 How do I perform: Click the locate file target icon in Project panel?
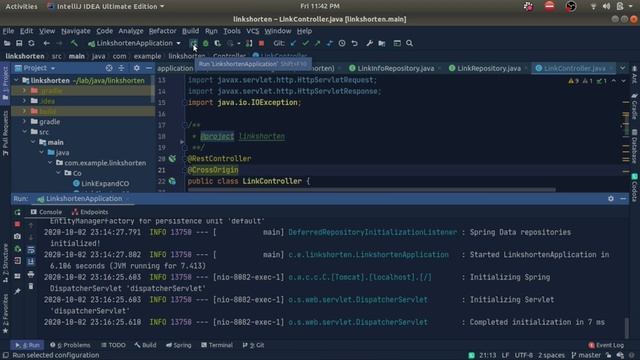tap(109, 68)
